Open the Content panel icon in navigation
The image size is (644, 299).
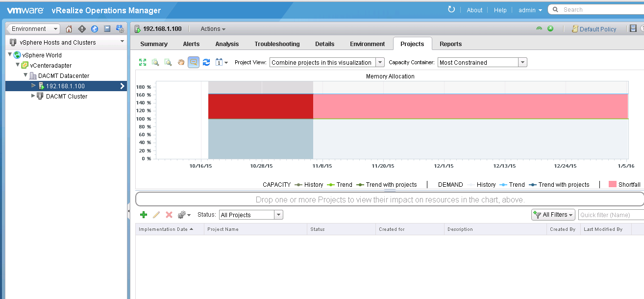107,29
